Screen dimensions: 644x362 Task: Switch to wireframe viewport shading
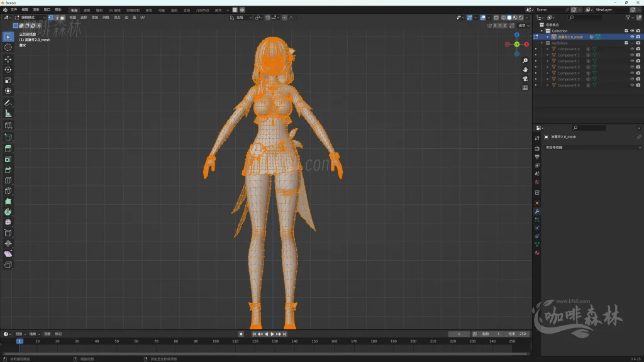coord(504,18)
